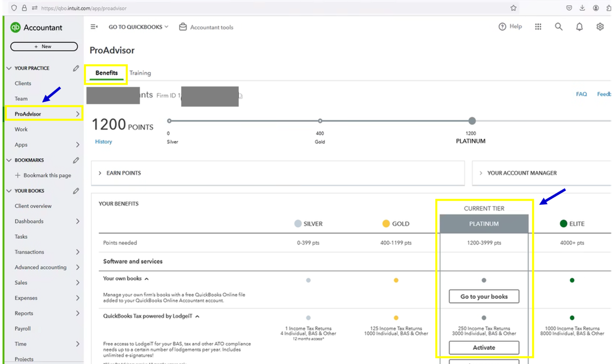Switch to the Training tab
The width and height of the screenshot is (615, 364).
(140, 73)
